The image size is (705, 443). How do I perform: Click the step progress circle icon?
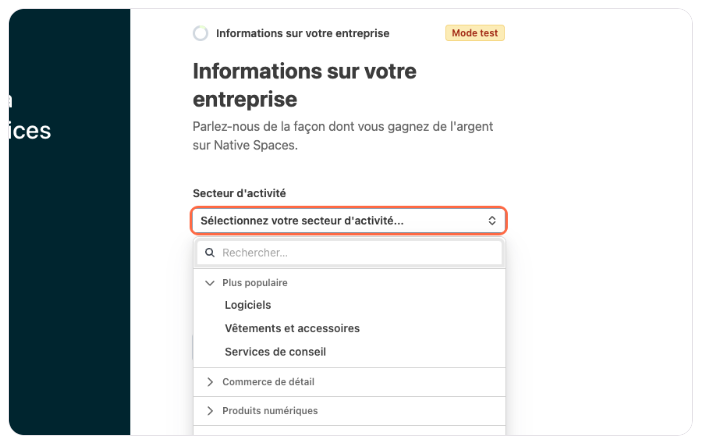coord(201,33)
